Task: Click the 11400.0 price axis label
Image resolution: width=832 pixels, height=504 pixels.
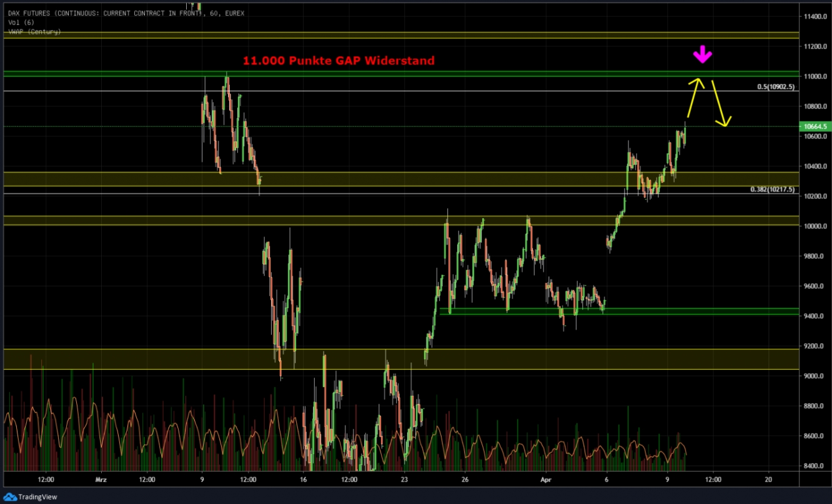Action: pos(816,16)
